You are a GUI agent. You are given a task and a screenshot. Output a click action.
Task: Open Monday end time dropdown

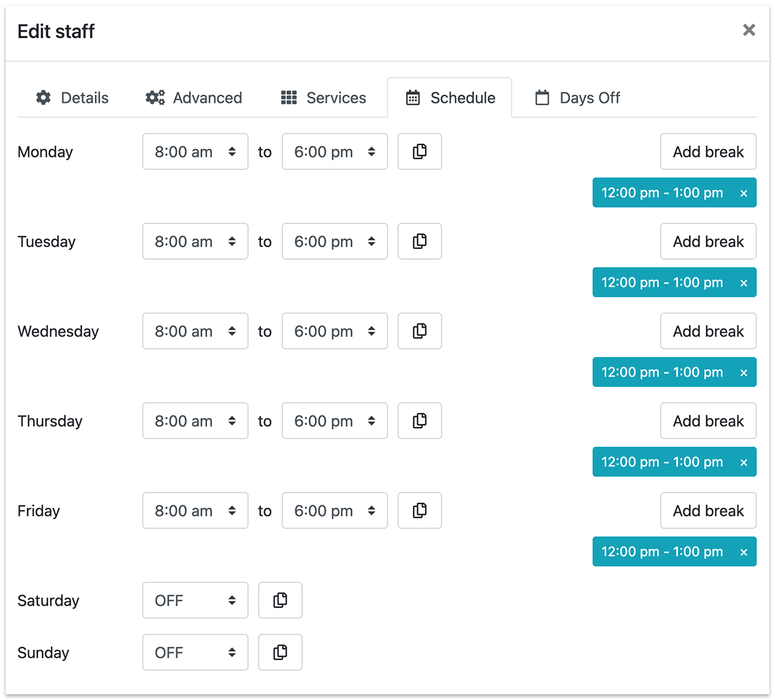(335, 151)
